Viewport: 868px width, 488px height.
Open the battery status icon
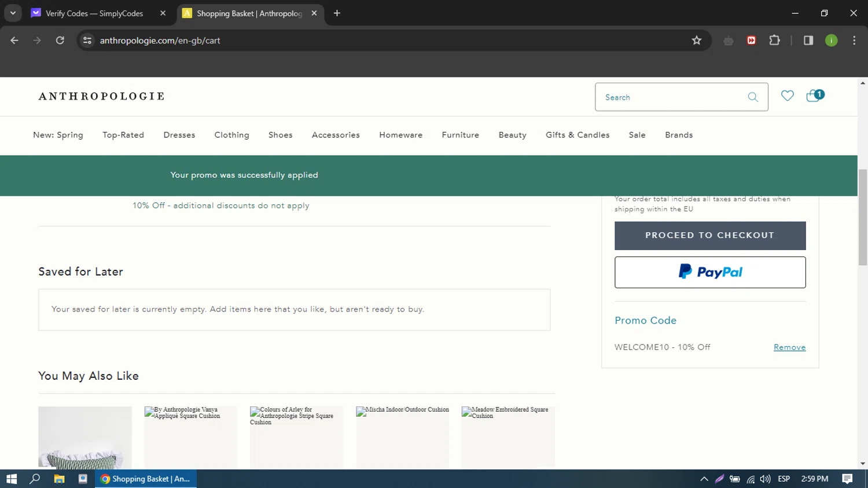click(735, 479)
